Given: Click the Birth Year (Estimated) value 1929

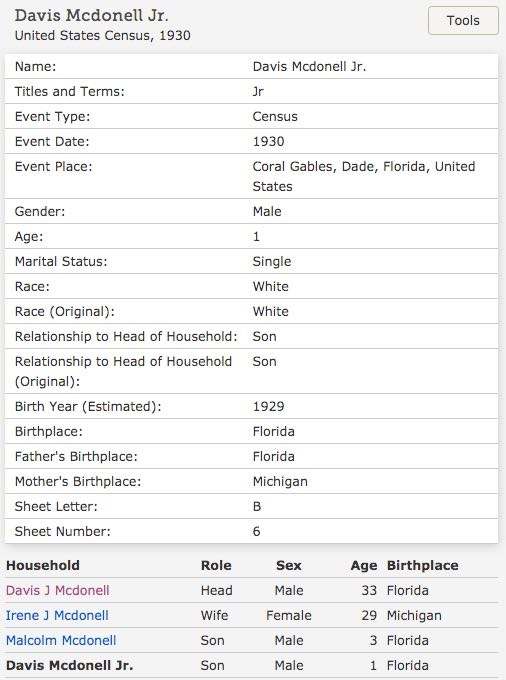Looking at the screenshot, I should coord(268,406).
